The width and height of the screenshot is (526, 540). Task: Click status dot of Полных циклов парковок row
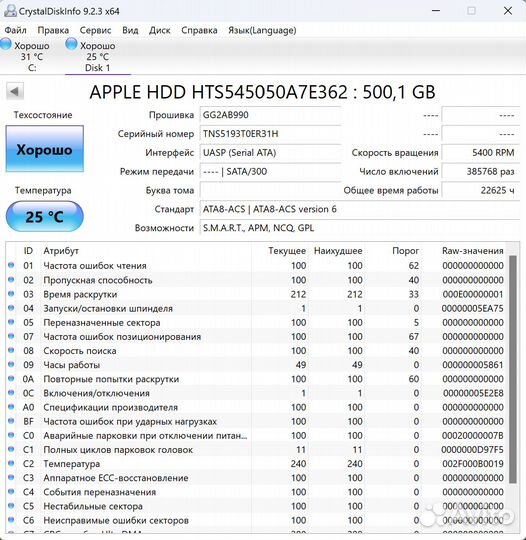[x=11, y=449]
